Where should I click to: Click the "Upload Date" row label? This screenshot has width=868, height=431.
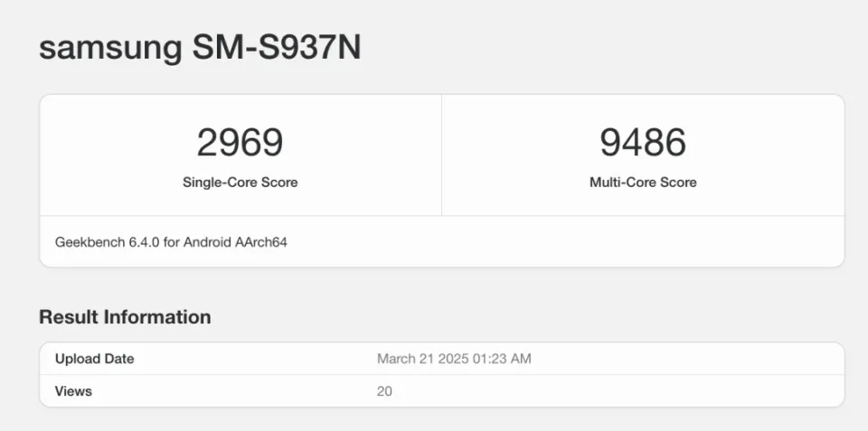coord(94,359)
